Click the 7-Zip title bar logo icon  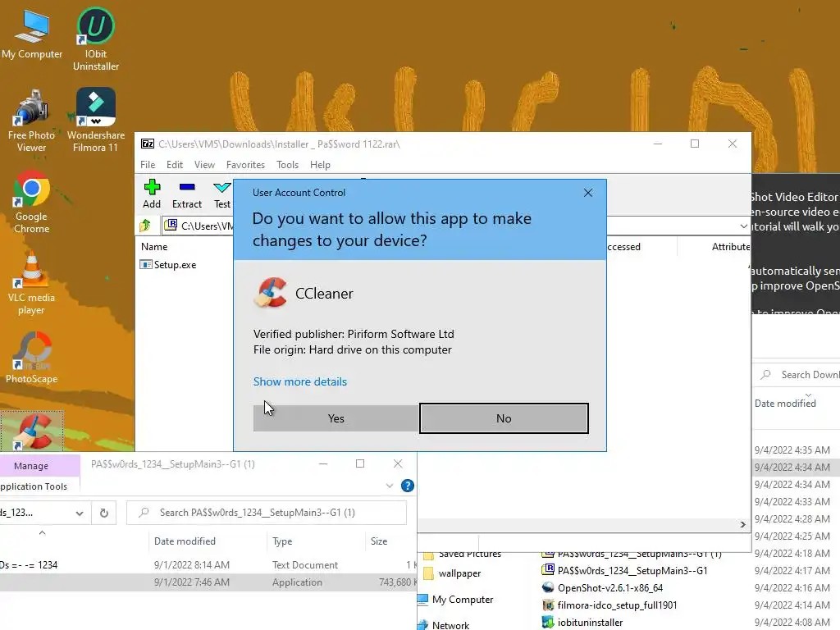pos(148,144)
